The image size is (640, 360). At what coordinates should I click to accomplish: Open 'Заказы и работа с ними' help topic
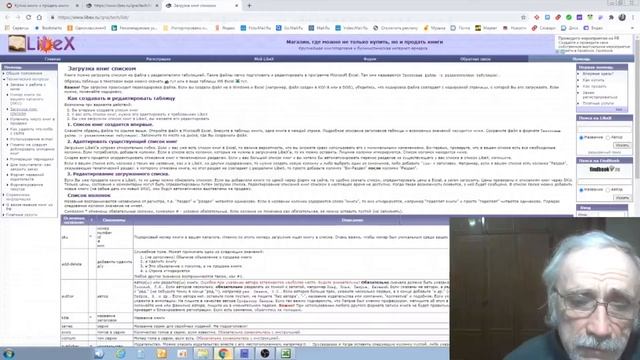28,87
